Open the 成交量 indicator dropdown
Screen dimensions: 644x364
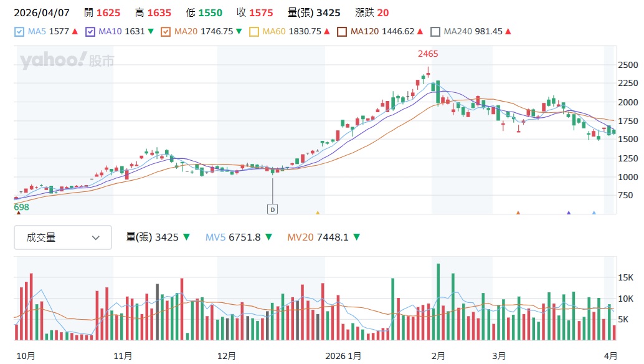tap(63, 237)
